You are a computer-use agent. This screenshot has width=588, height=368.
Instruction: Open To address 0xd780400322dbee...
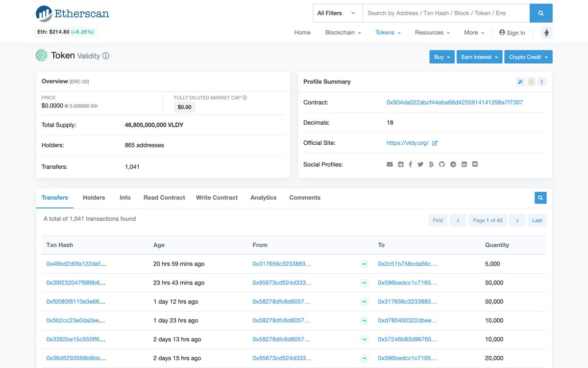pos(407,320)
